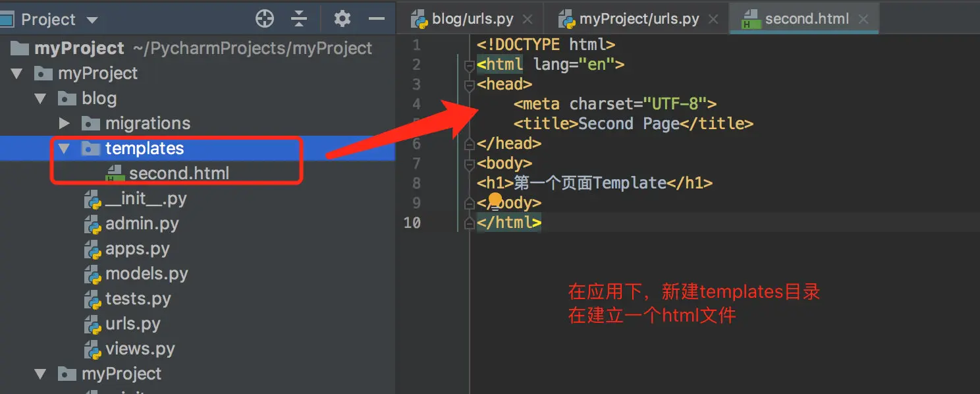Viewport: 980px width, 394px height.
Task: Click the DOCTYPE html line
Action: [x=546, y=45]
